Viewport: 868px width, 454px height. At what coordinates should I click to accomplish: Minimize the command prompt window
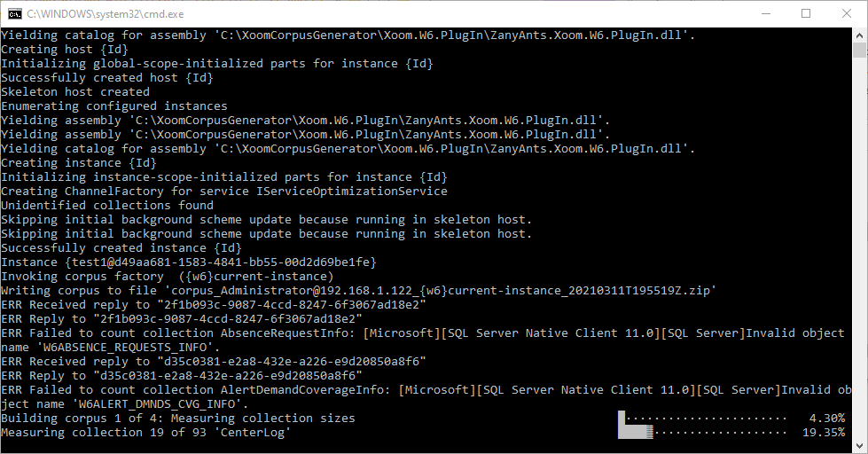coord(766,14)
